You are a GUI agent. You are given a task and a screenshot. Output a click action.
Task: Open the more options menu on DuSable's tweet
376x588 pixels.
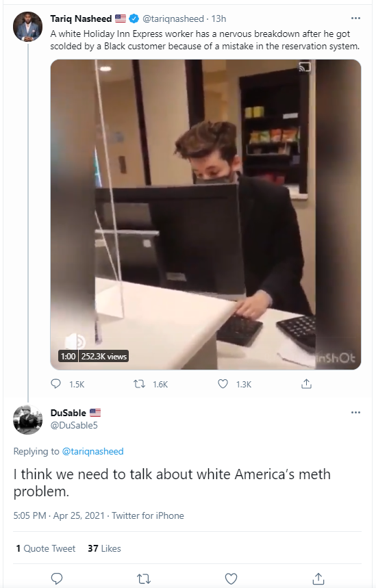pyautogui.click(x=355, y=413)
